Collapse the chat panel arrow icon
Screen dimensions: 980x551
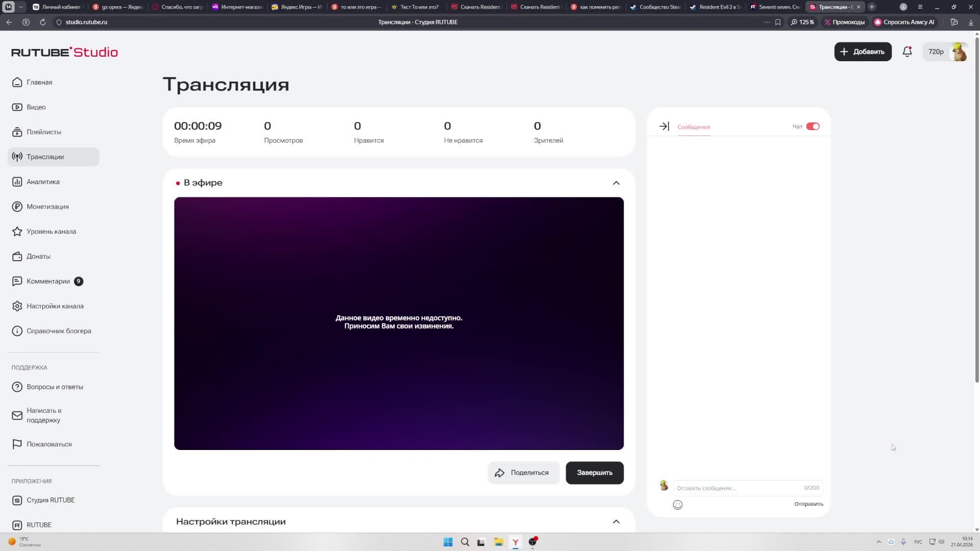click(x=664, y=127)
